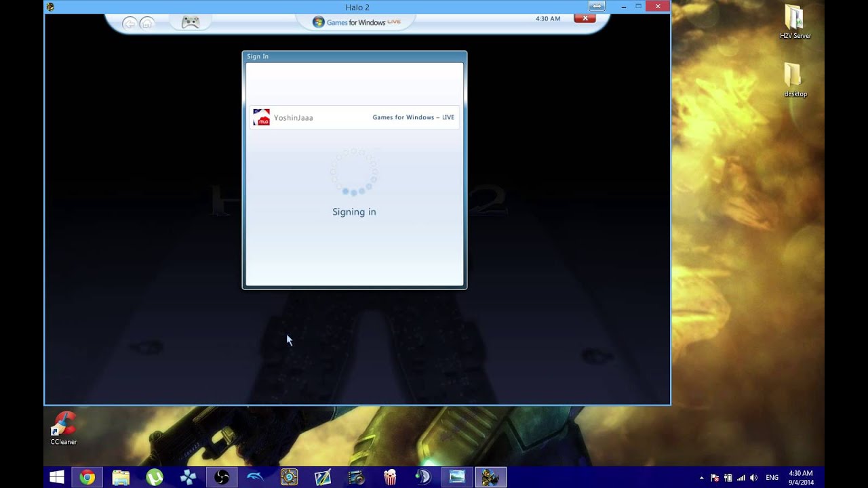
Task: Open the Windows Start button
Action: pyautogui.click(x=57, y=478)
